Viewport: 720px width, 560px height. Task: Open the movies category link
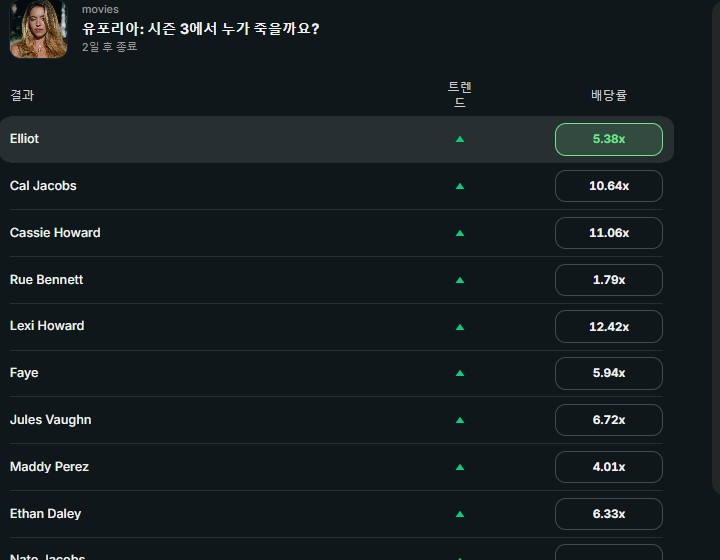[100, 9]
